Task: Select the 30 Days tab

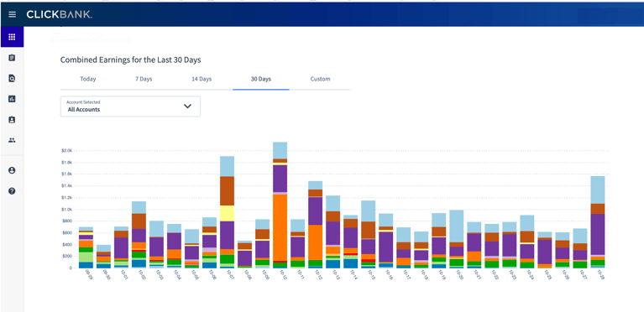Action: tap(261, 79)
